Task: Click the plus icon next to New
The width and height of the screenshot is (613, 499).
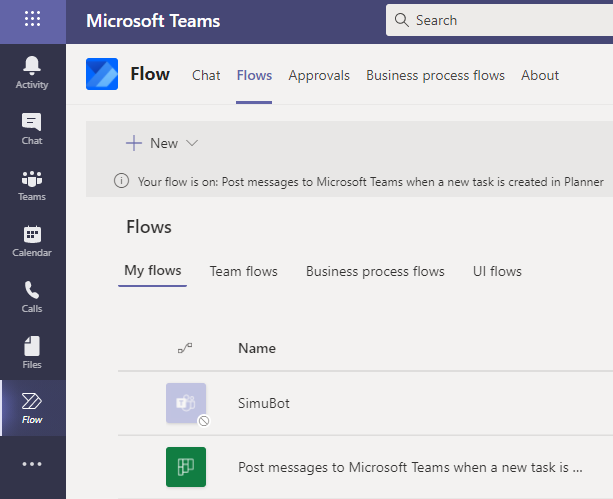Action: [x=134, y=143]
